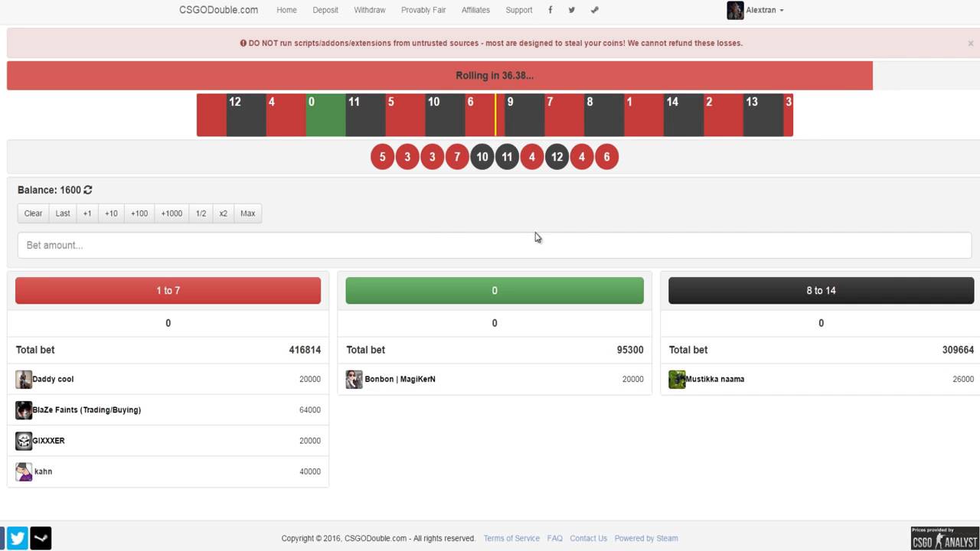Open the FAQ link in the footer
The width and height of the screenshot is (980, 551).
click(x=555, y=538)
